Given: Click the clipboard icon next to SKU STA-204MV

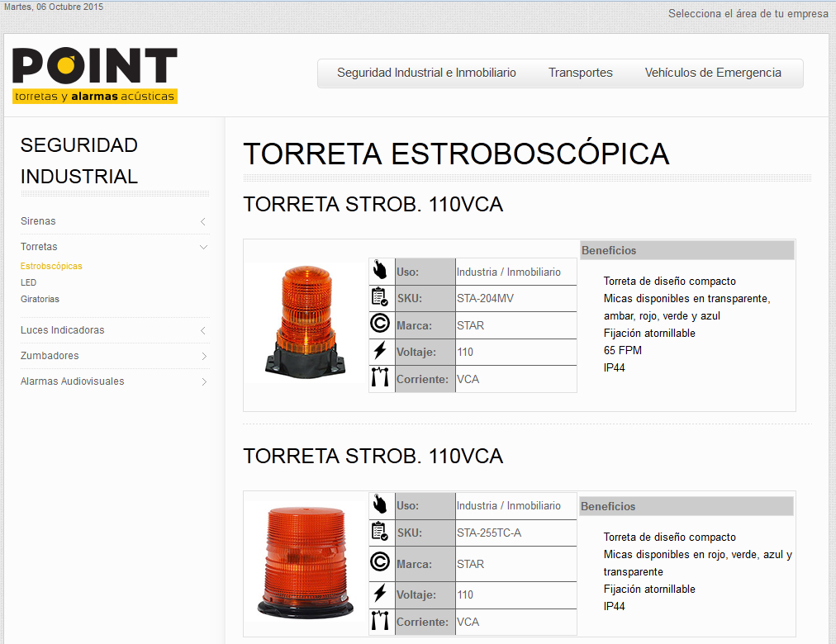Looking at the screenshot, I should tap(380, 297).
